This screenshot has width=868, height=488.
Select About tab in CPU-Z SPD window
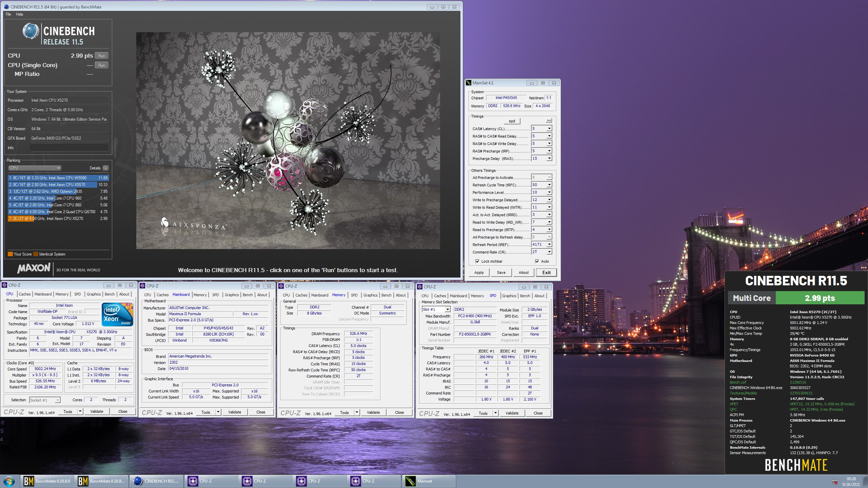click(x=539, y=296)
